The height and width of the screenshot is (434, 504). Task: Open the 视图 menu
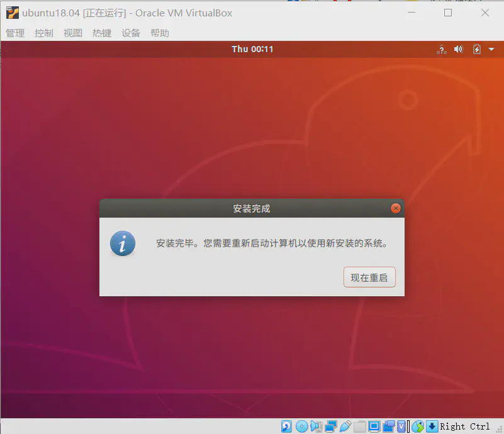click(x=72, y=33)
